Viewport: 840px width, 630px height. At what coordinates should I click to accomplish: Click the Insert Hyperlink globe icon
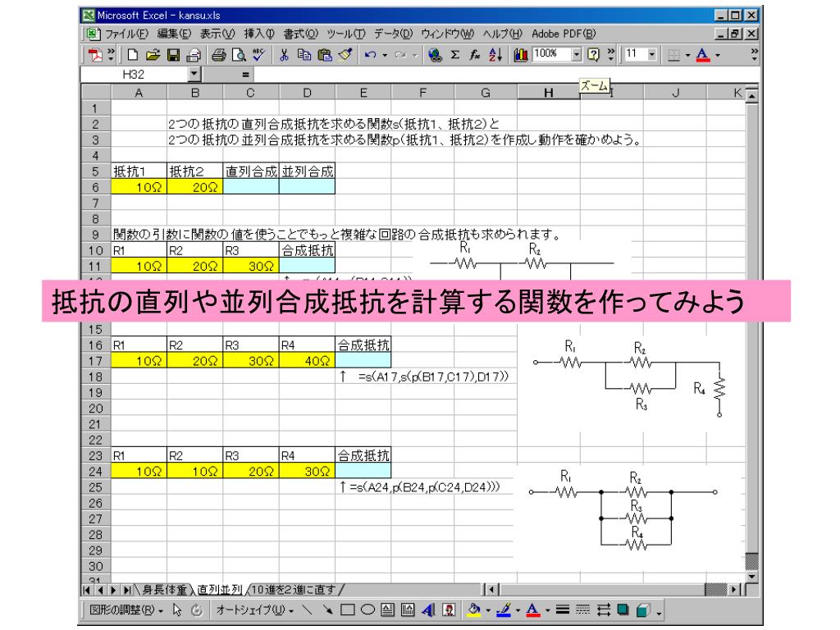pos(435,55)
